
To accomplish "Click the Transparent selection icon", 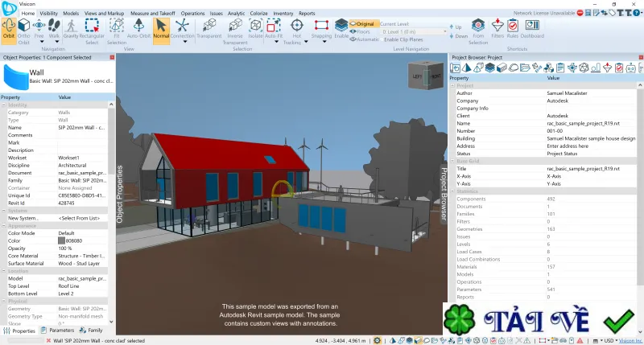I will 209,29.
